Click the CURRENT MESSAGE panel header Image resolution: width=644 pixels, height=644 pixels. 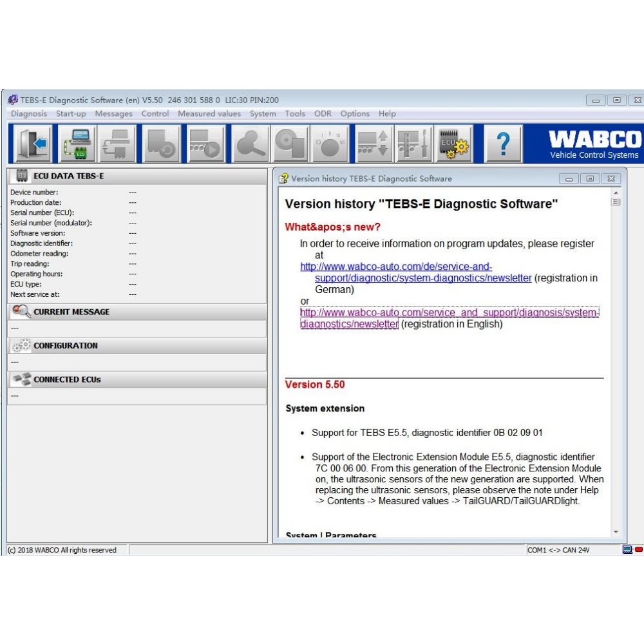click(137, 312)
